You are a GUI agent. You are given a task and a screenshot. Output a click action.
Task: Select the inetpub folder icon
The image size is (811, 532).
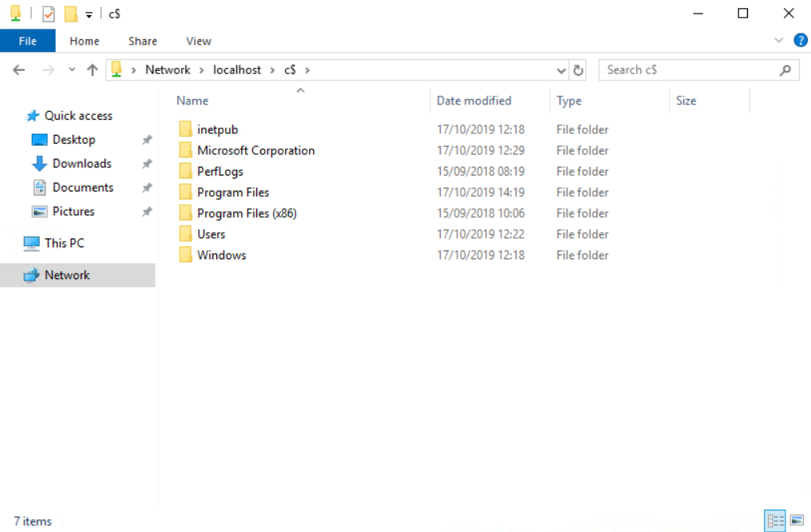click(185, 129)
